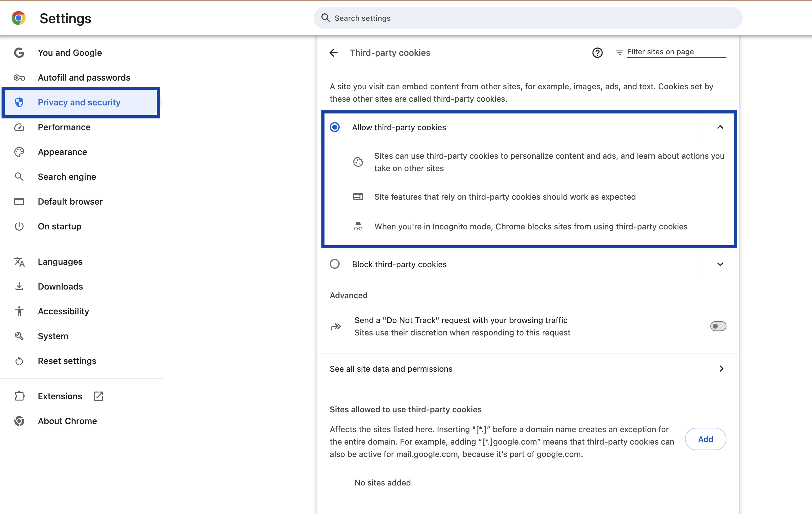Collapse the Allow third-party cookies section
This screenshot has width=812, height=514.
pos(720,127)
